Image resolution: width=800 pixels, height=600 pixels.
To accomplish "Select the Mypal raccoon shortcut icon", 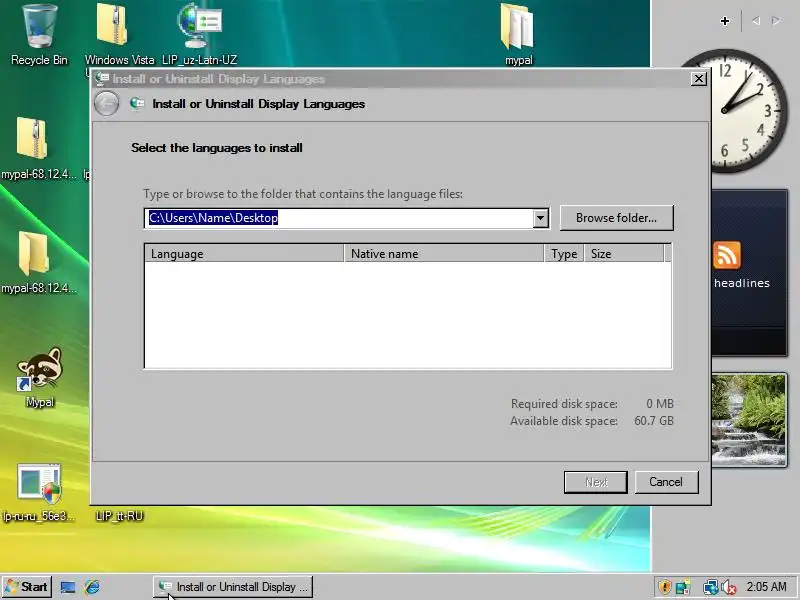I will point(39,370).
